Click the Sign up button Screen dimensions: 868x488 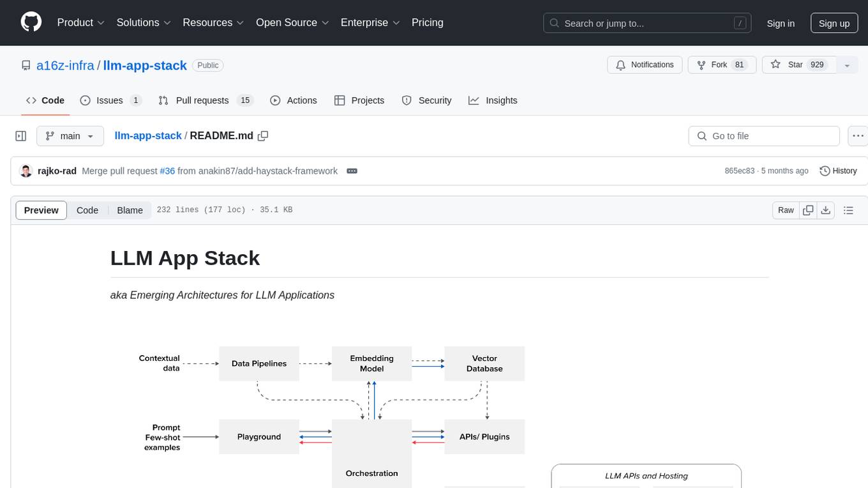point(834,23)
